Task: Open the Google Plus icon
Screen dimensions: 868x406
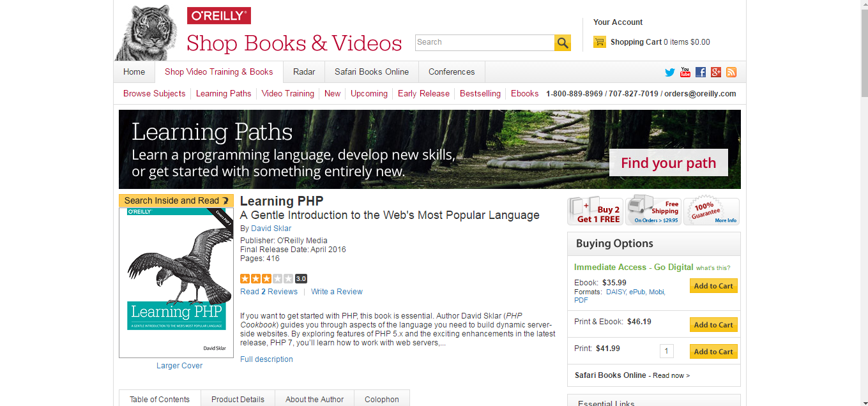Action: (716, 72)
